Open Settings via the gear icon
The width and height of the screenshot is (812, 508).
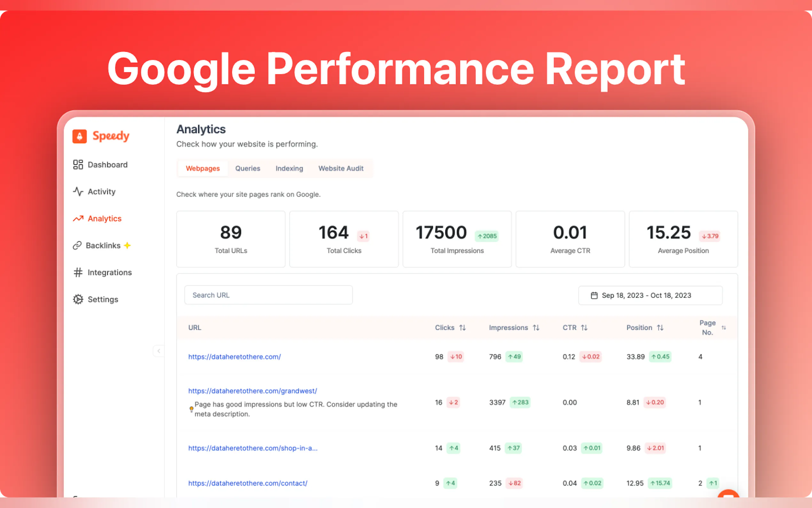pos(78,299)
